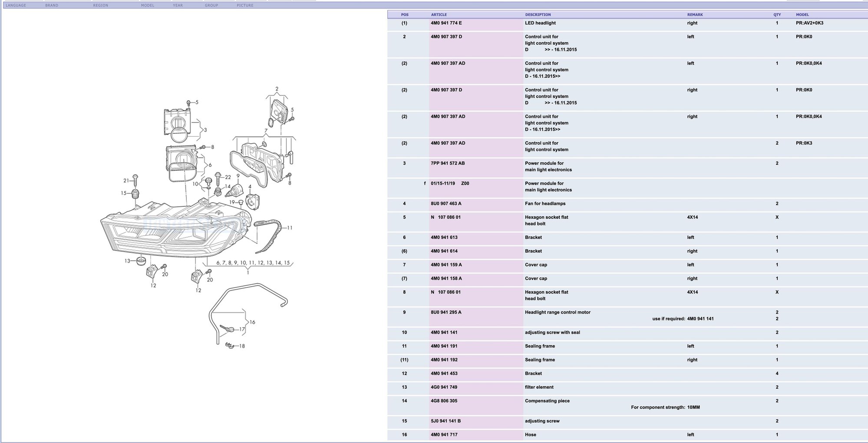This screenshot has height=443, width=868.
Task: Open the BRAND breadcrumb menu
Action: point(52,5)
